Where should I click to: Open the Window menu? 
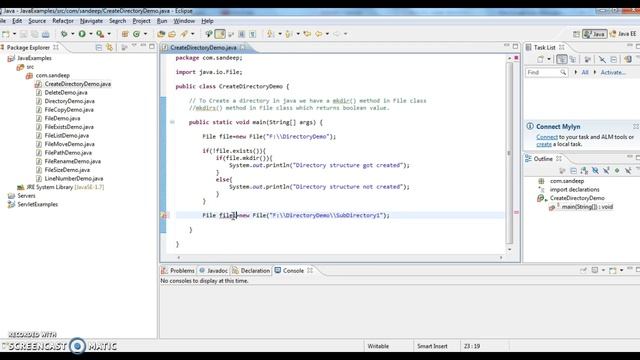pos(184,21)
